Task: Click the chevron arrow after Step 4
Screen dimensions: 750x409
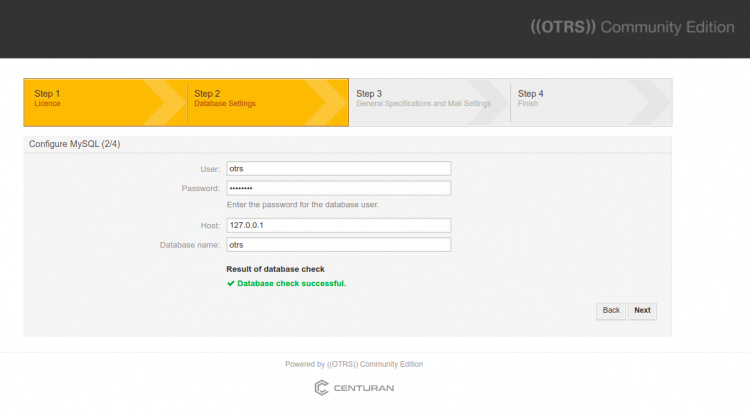Action: pos(651,102)
